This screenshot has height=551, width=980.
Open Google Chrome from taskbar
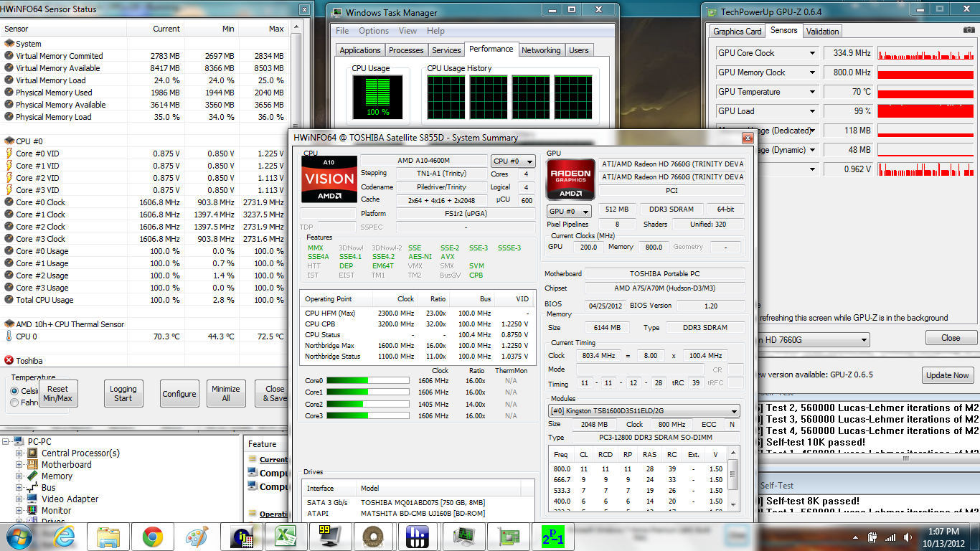(152, 536)
